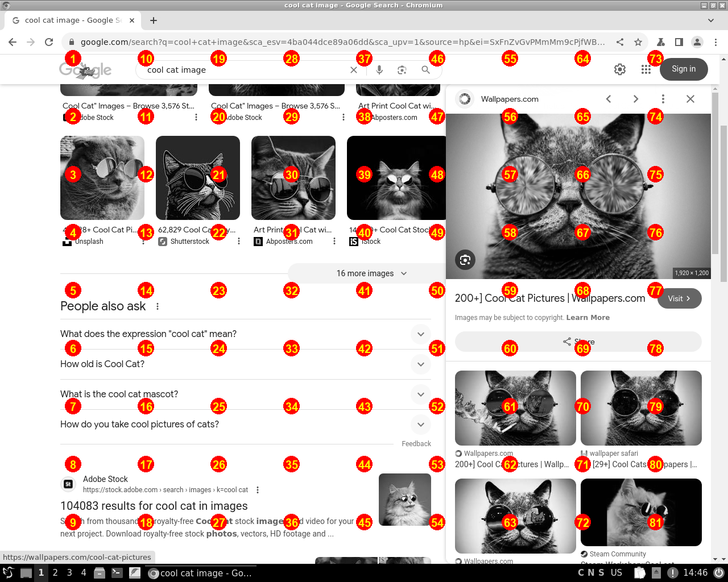Switch to workspace 2 in the taskbar
Screen dimensions: 728x582
tap(55, 573)
